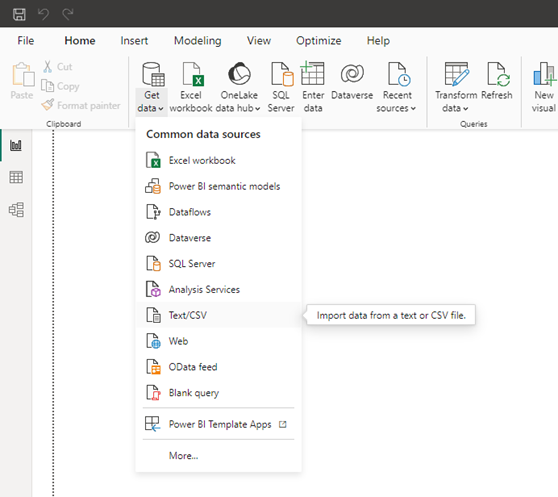
Task: Open Model view icon in sidebar
Action: [x=16, y=210]
